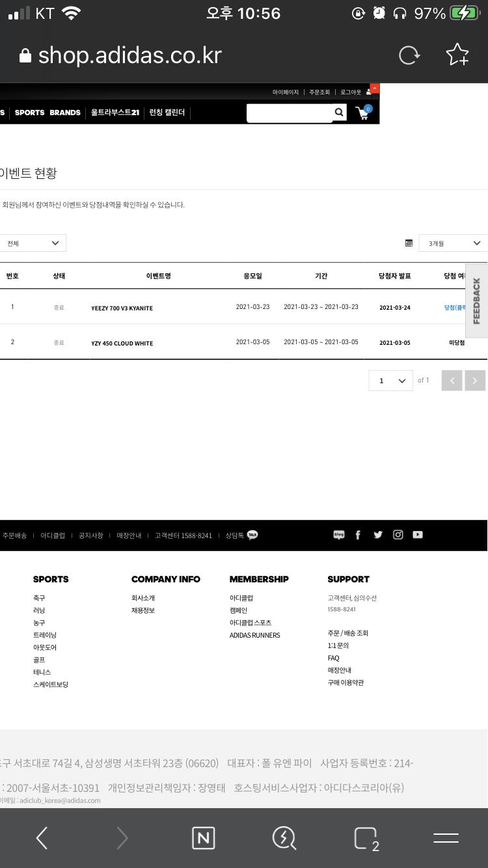Image resolution: width=488 pixels, height=868 pixels.
Task: Open FAQ under SUPPORT
Action: 334,658
